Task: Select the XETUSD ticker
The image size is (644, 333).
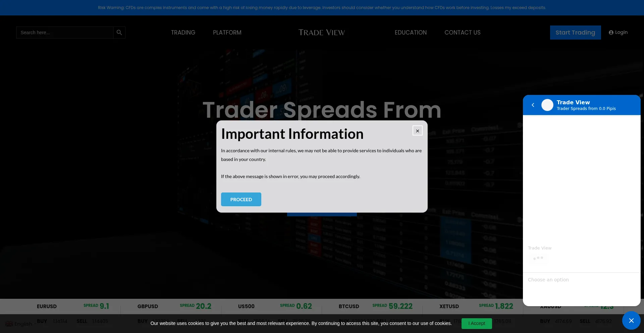Action: pyautogui.click(x=449, y=307)
